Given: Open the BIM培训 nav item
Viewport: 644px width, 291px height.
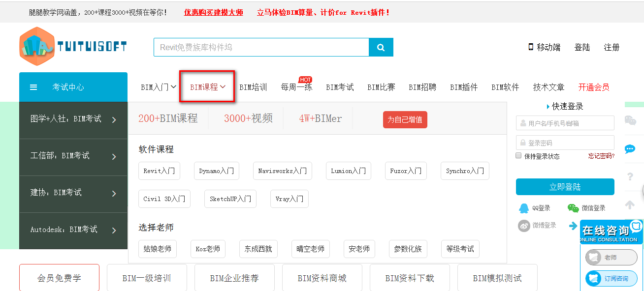Looking at the screenshot, I should 253,87.
